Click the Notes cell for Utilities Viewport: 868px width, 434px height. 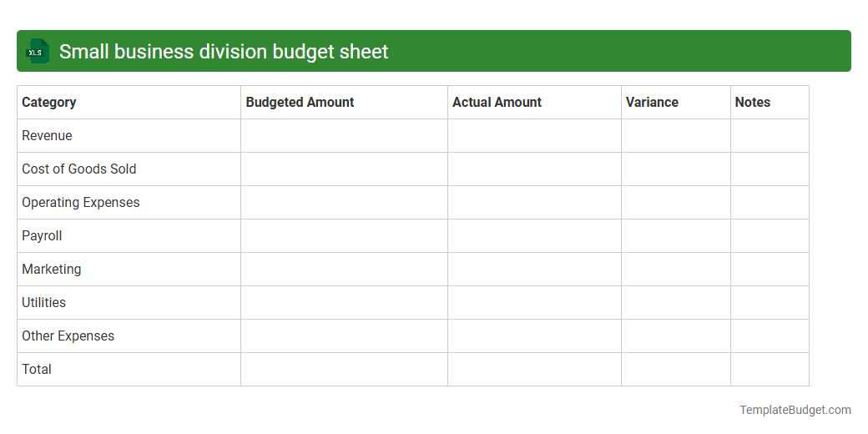(x=770, y=302)
